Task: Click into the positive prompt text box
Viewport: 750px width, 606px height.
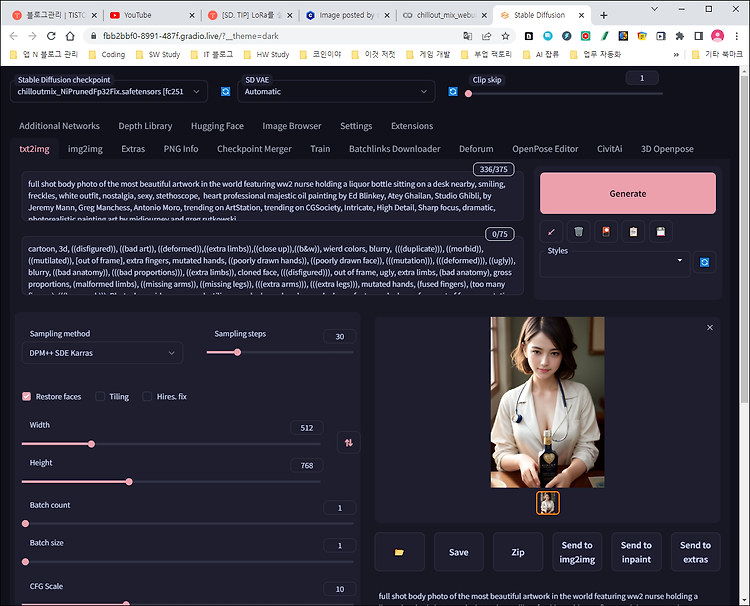Action: coord(273,197)
